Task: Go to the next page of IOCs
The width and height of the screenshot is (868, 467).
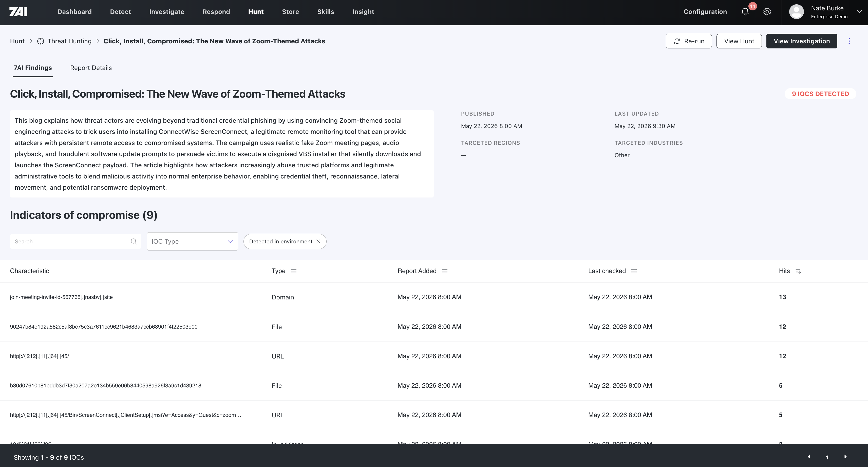Action: click(845, 457)
